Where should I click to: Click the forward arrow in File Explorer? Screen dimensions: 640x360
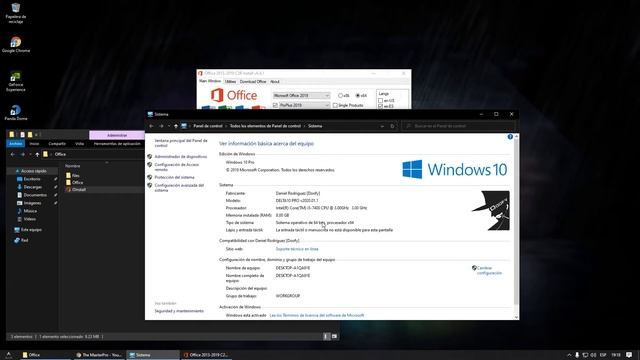pos(22,154)
